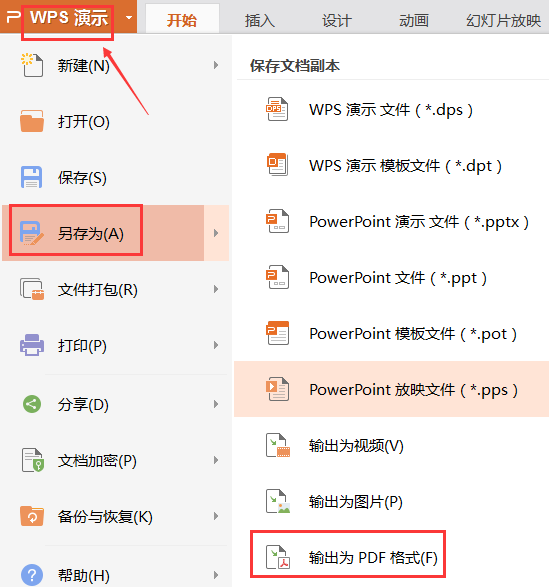This screenshot has width=549, height=587.
Task: Click the export to image icon
Action: 278,501
